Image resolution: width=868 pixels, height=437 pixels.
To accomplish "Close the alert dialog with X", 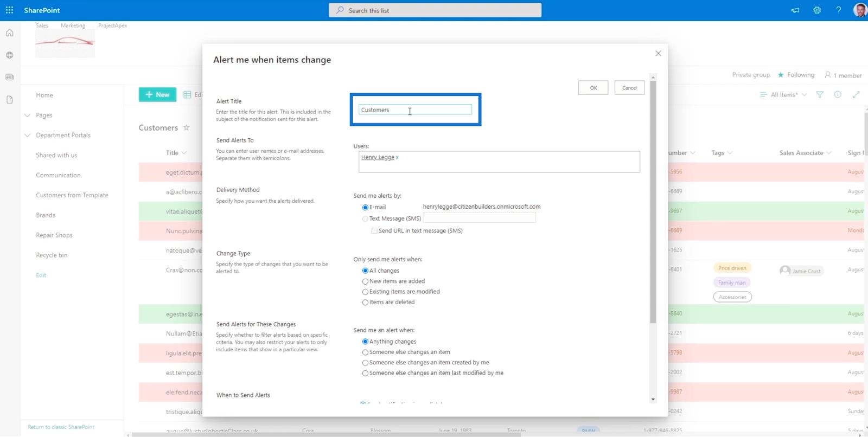I will pos(658,53).
